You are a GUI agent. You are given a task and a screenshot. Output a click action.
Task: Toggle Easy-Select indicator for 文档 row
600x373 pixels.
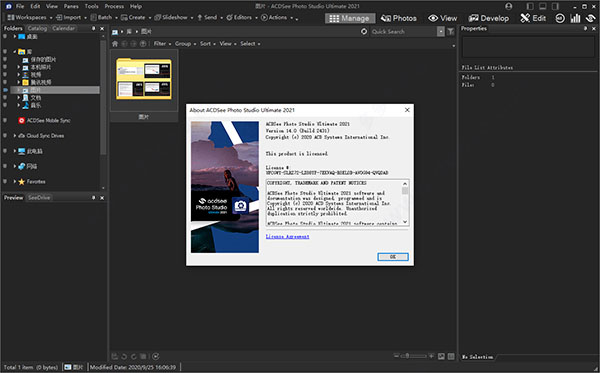(5, 98)
